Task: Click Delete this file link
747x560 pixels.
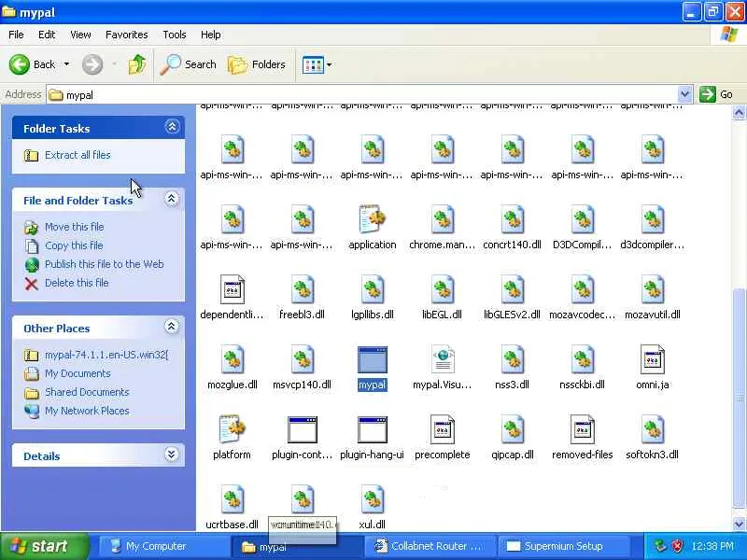Action: coord(77,283)
